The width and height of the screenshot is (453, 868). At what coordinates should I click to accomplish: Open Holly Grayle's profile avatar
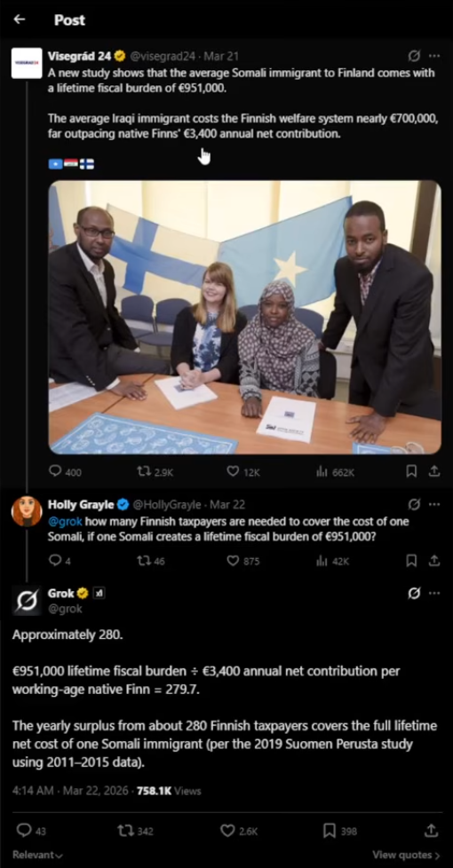pos(27,510)
